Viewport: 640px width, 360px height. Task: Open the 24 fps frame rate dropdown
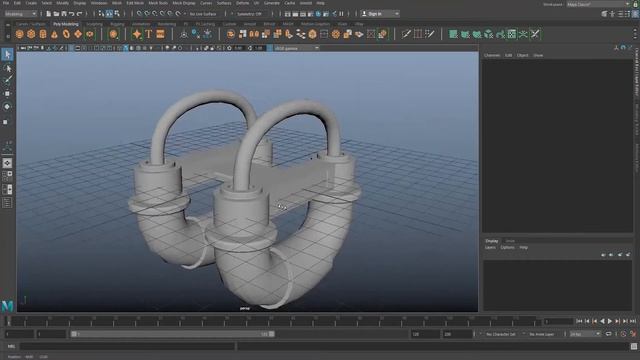point(585,334)
